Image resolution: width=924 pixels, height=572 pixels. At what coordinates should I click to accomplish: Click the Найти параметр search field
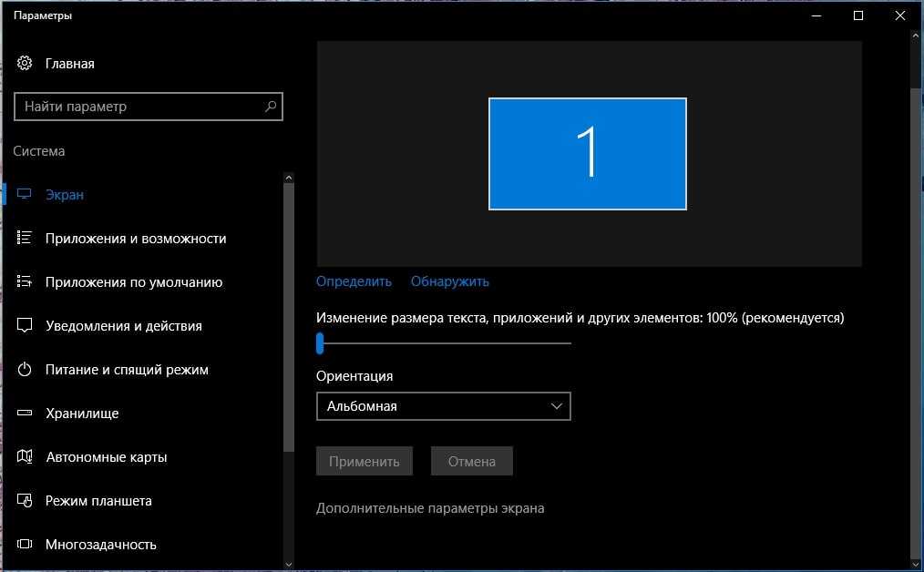coord(149,107)
